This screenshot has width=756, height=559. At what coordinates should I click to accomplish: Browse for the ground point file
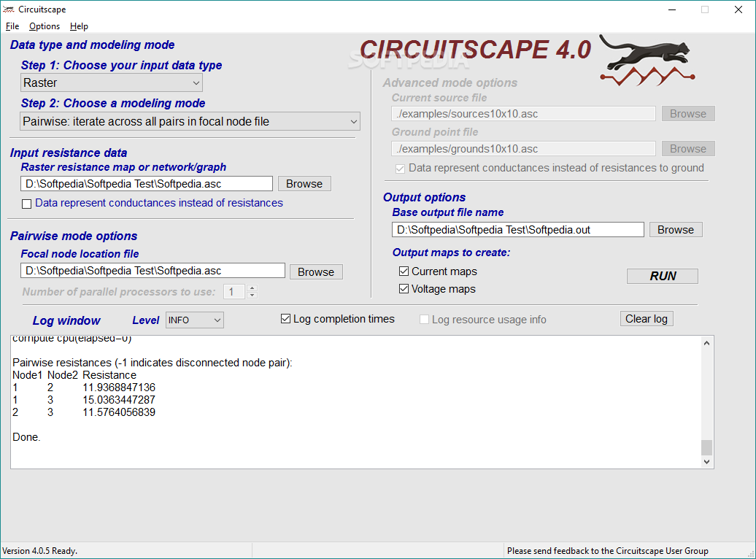[688, 149]
